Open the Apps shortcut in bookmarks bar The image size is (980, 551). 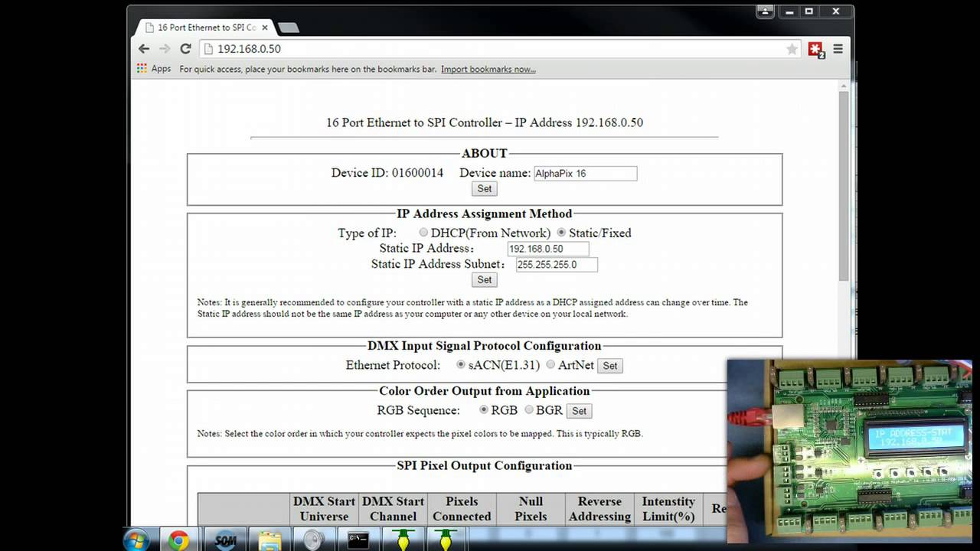click(154, 69)
